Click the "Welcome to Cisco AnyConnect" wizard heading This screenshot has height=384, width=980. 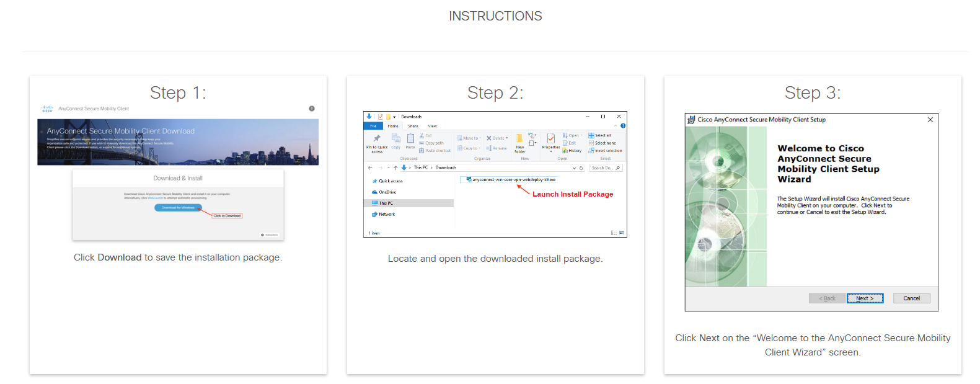tap(828, 164)
